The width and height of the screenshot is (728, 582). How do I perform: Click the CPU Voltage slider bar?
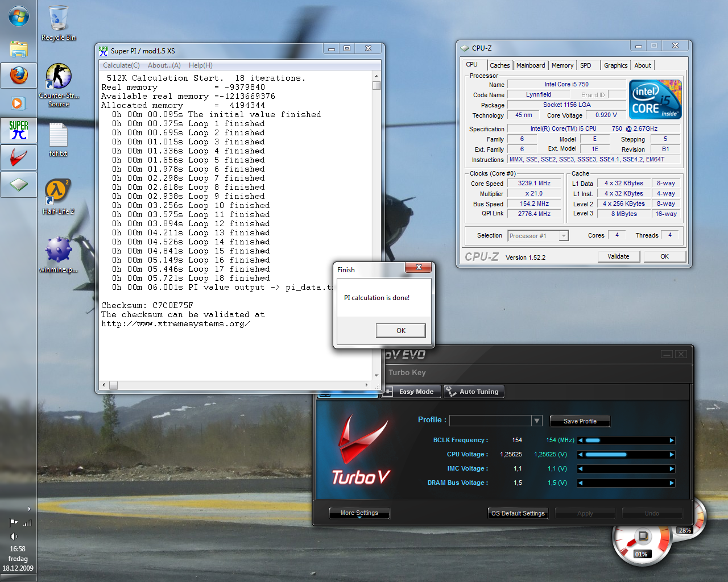click(x=626, y=455)
